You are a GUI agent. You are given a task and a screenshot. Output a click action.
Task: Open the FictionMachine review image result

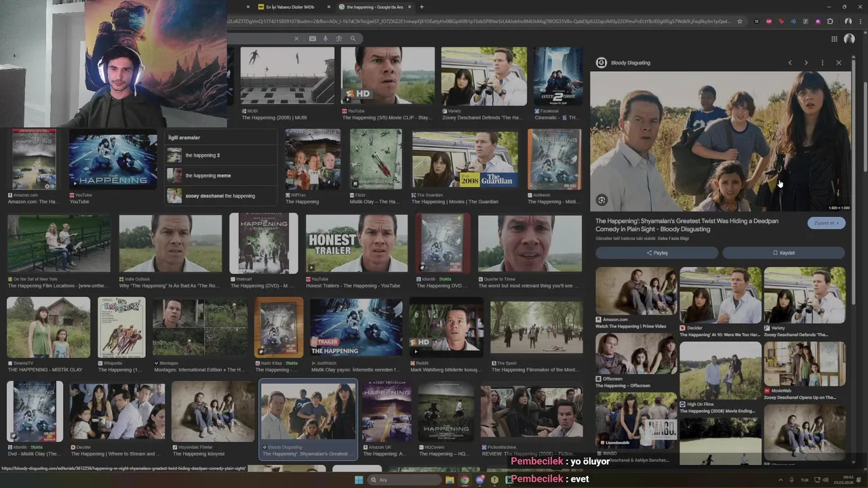click(531, 411)
